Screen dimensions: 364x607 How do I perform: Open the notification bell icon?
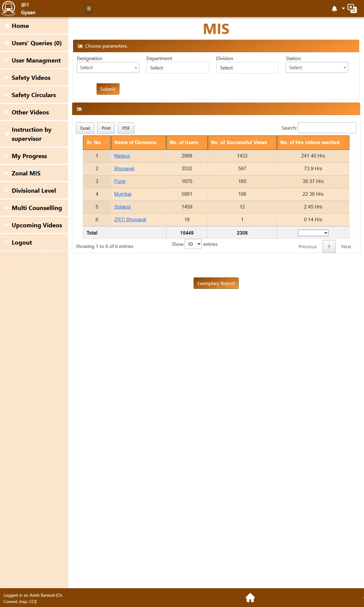pyautogui.click(x=334, y=9)
